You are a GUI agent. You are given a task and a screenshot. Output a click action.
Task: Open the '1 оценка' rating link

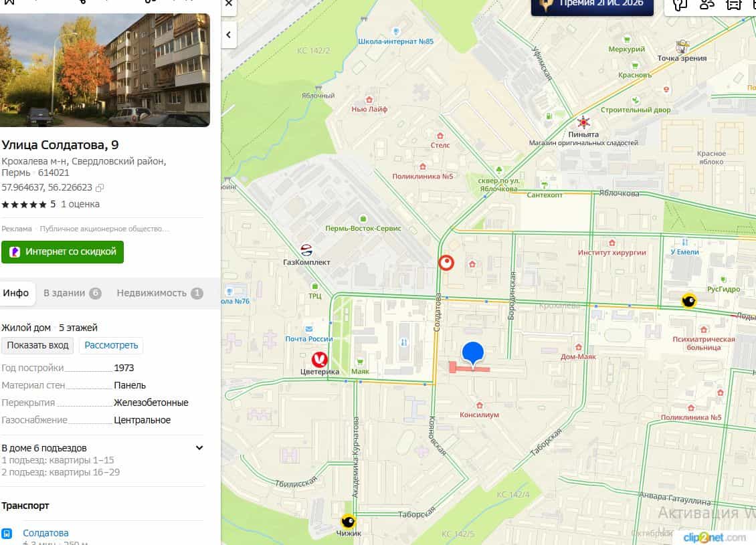(80, 204)
